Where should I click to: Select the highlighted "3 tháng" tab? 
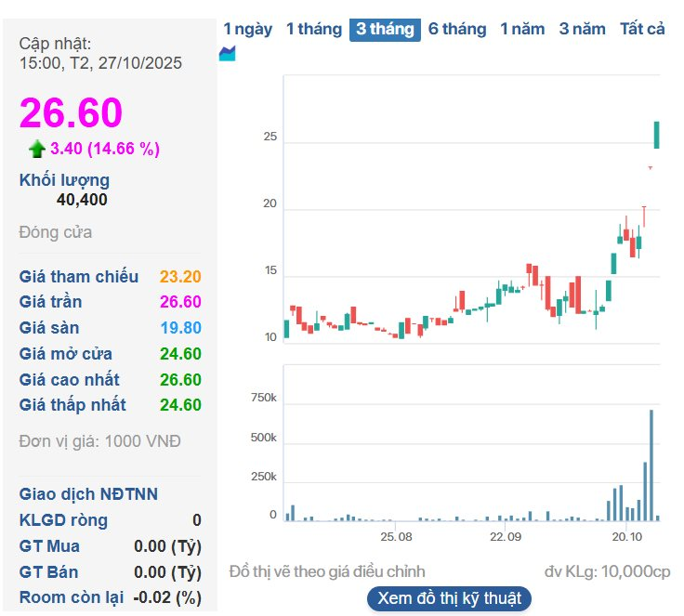(x=385, y=29)
